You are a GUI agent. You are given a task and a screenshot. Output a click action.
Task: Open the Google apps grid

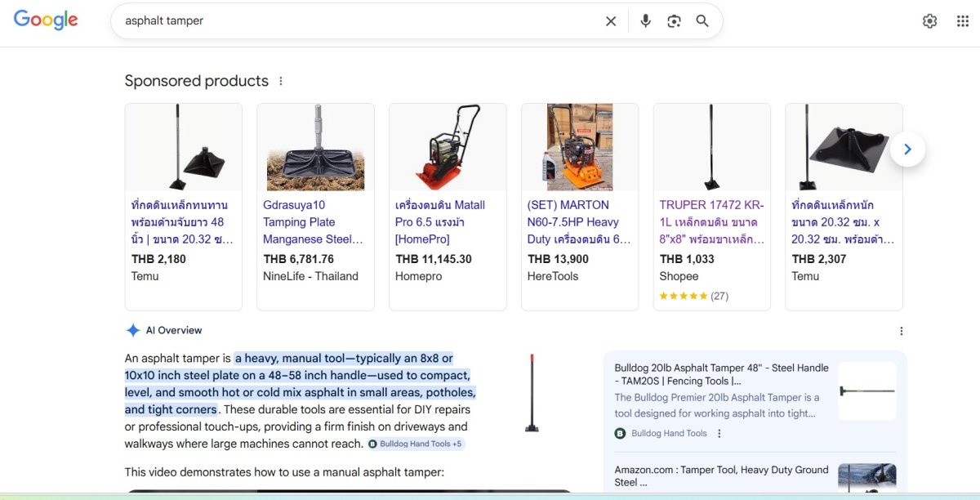[963, 21]
